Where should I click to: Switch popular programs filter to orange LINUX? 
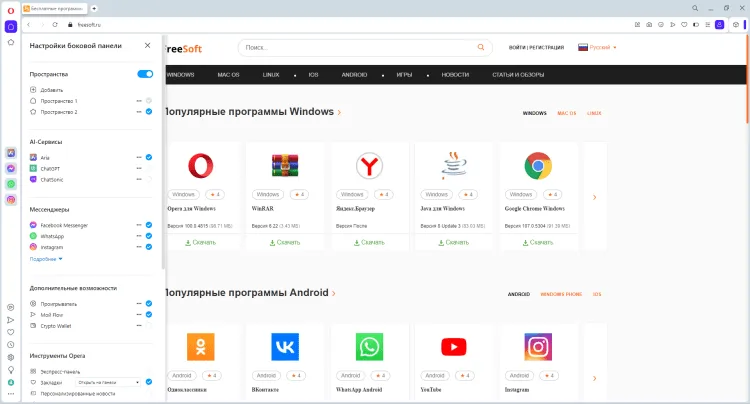[594, 113]
